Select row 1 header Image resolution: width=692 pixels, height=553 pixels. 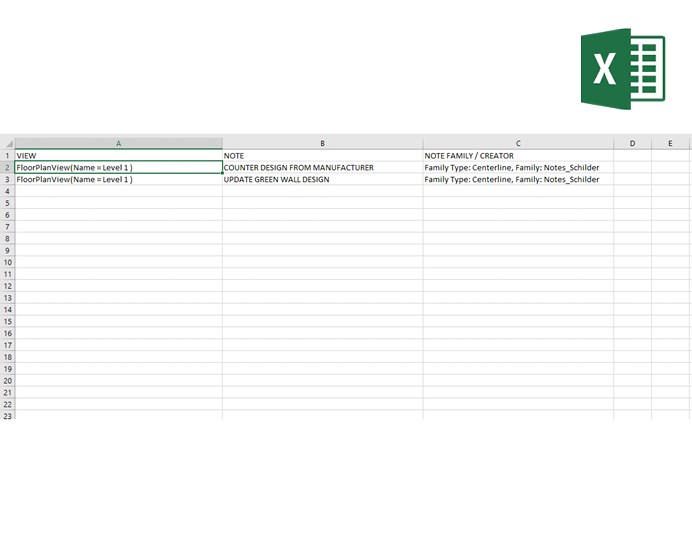[7, 156]
